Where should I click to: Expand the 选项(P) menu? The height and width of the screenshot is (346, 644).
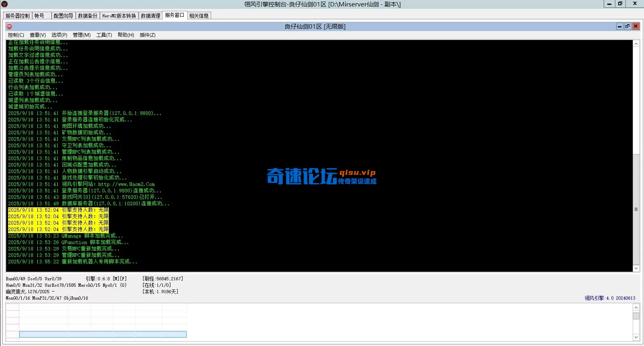[x=59, y=35]
